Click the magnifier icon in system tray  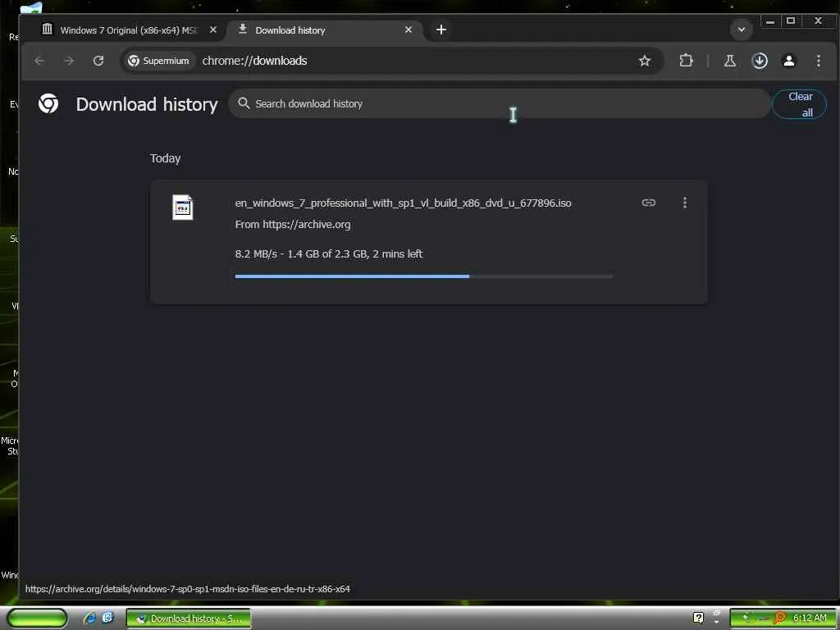(778, 619)
